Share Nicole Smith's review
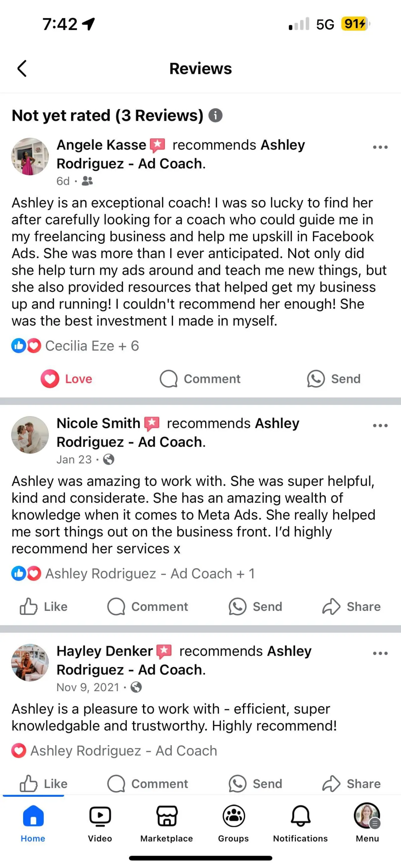The image size is (401, 868). pos(352,607)
